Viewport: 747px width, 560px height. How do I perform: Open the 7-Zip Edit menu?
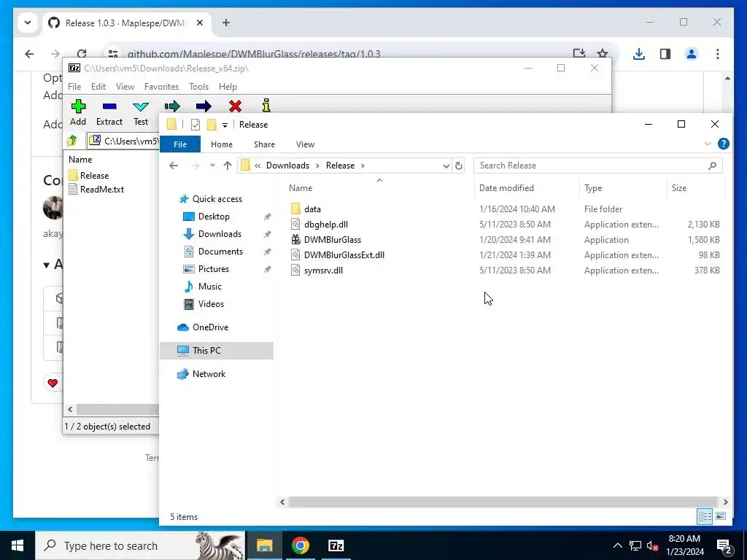tap(98, 87)
